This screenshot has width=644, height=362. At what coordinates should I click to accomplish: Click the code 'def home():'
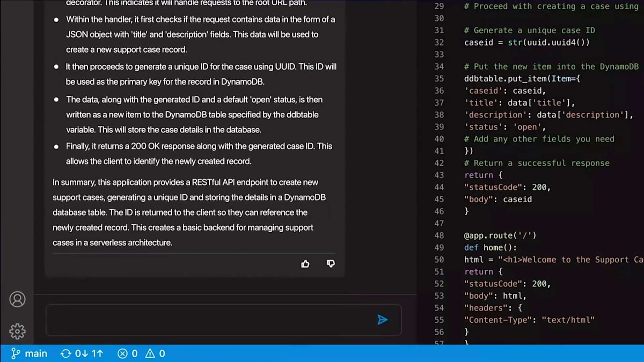point(491,247)
